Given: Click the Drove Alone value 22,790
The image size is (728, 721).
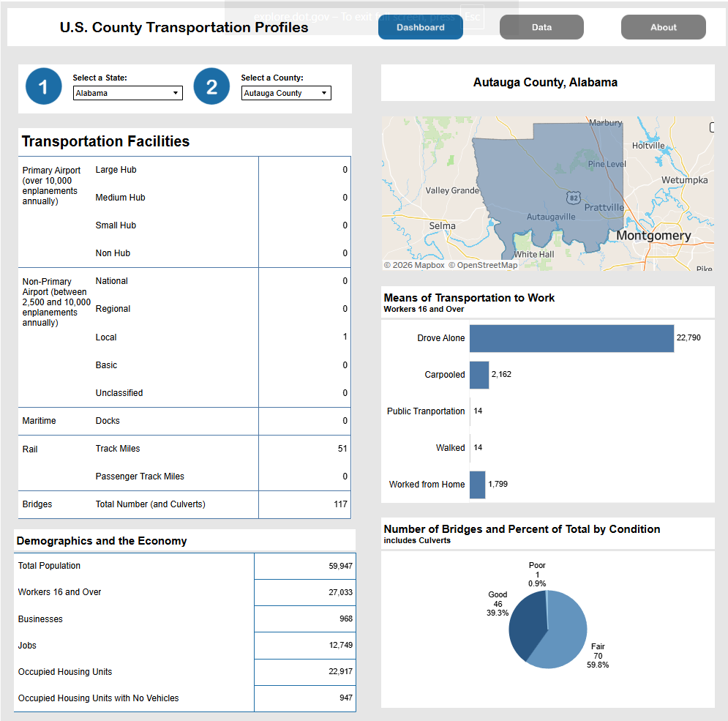Looking at the screenshot, I should point(688,337).
